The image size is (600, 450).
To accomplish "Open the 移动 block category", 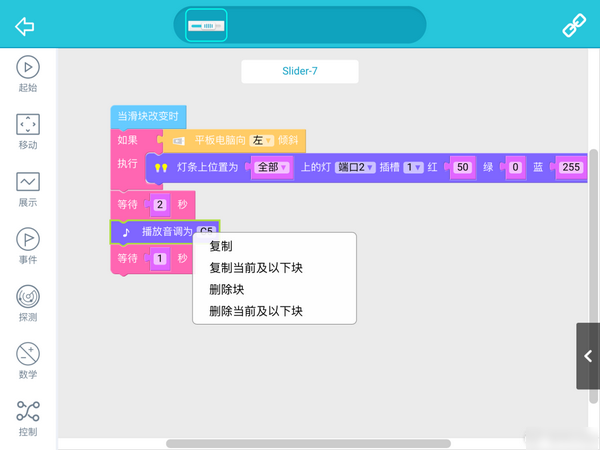I will (x=28, y=132).
